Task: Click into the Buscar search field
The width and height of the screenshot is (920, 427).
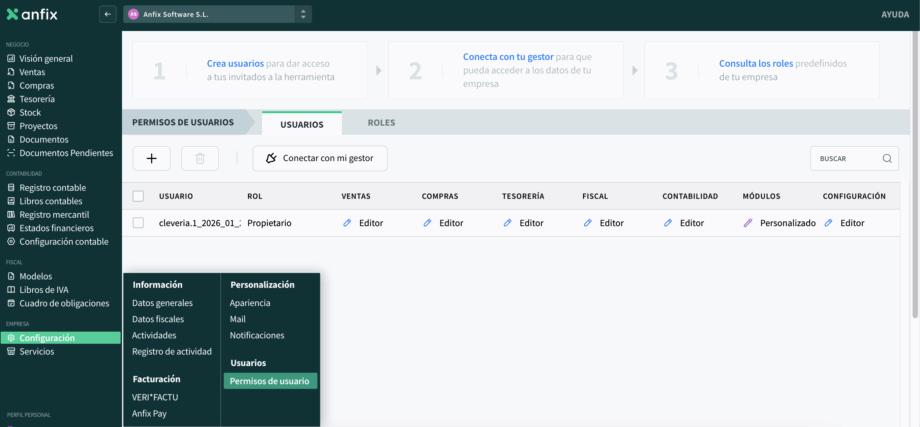Action: [845, 158]
